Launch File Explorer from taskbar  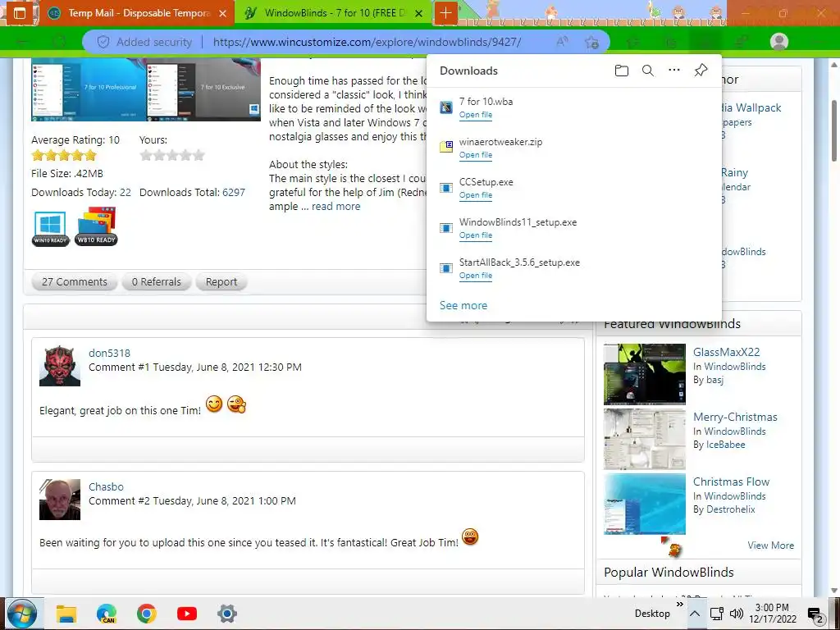tap(66, 614)
